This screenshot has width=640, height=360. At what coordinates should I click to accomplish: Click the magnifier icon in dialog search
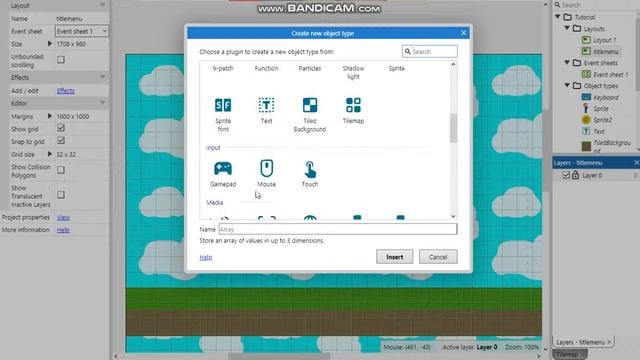tap(407, 51)
